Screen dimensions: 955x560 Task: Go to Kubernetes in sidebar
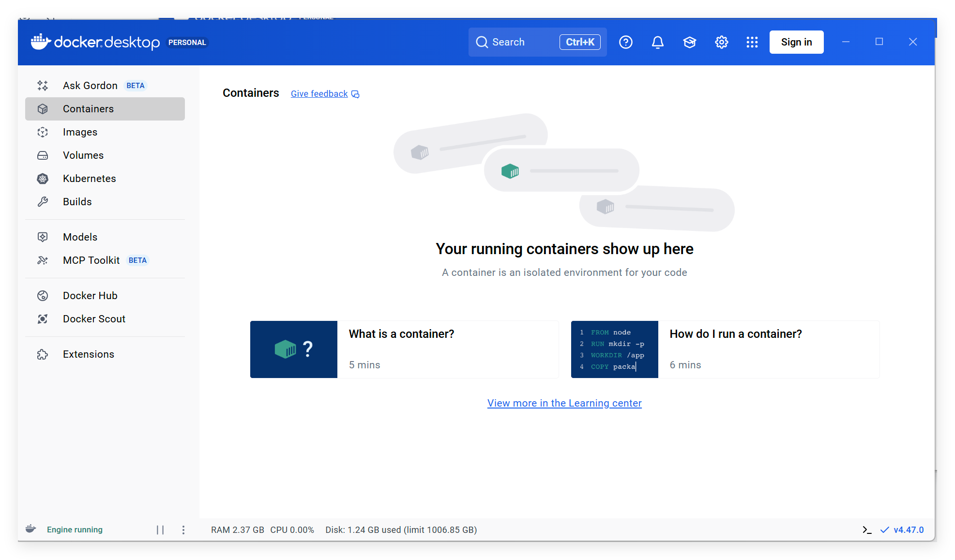pos(89,179)
